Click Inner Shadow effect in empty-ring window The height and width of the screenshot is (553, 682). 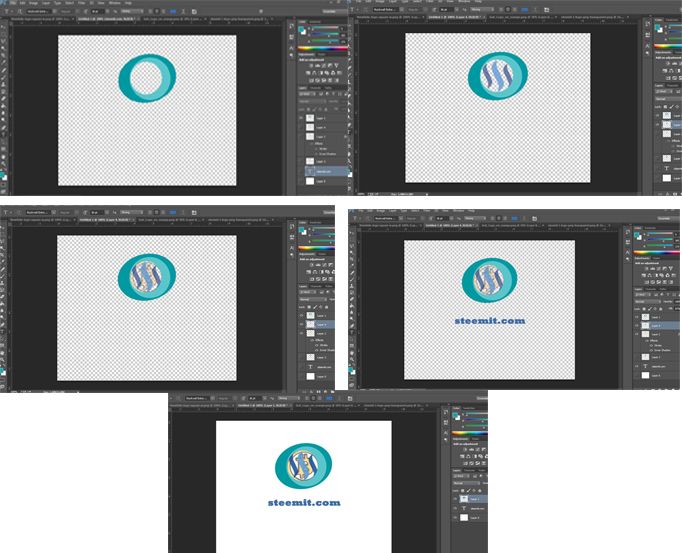click(x=328, y=154)
